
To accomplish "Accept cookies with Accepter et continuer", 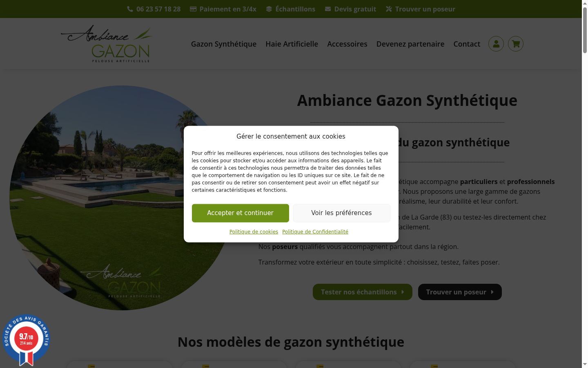I will 241,213.
